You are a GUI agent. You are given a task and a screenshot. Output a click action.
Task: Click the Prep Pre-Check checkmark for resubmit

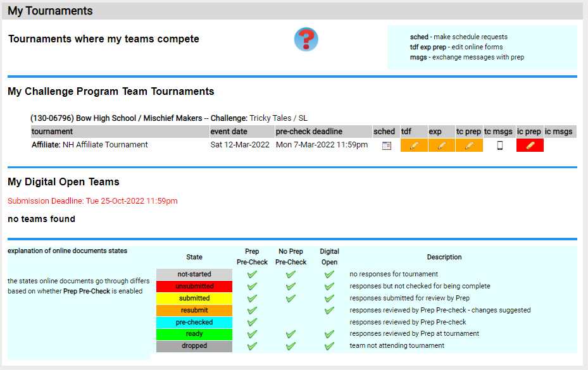pyautogui.click(x=252, y=311)
